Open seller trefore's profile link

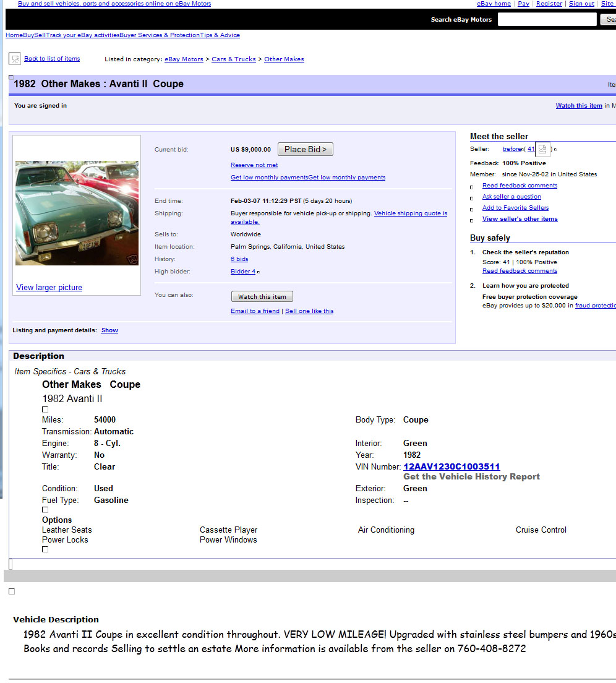tap(513, 149)
